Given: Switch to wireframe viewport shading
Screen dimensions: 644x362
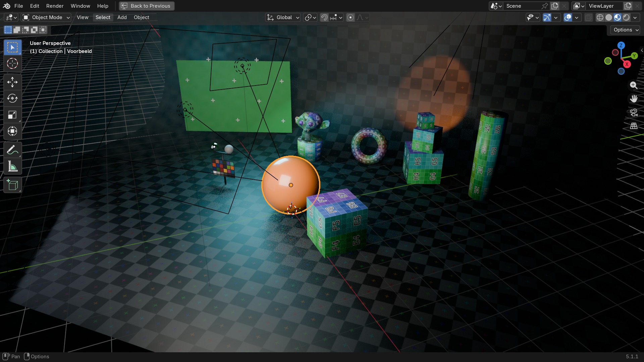Looking at the screenshot, I should coord(600,17).
